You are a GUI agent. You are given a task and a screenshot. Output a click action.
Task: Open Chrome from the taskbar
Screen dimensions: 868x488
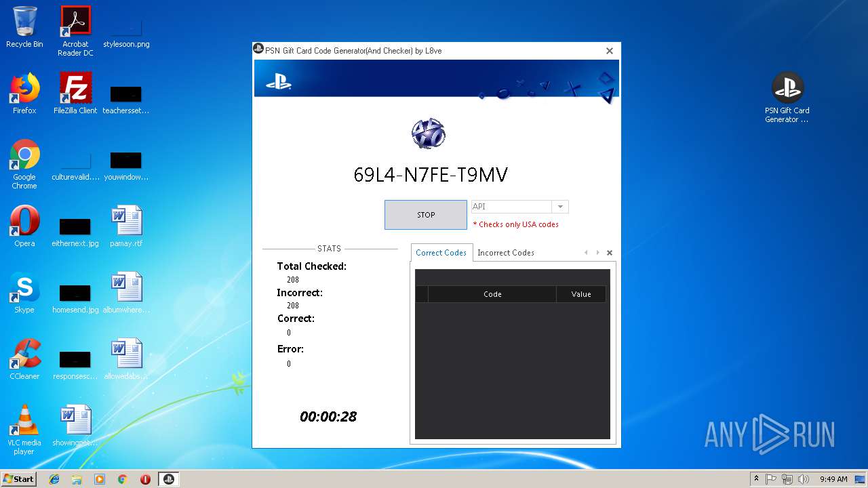coord(123,479)
